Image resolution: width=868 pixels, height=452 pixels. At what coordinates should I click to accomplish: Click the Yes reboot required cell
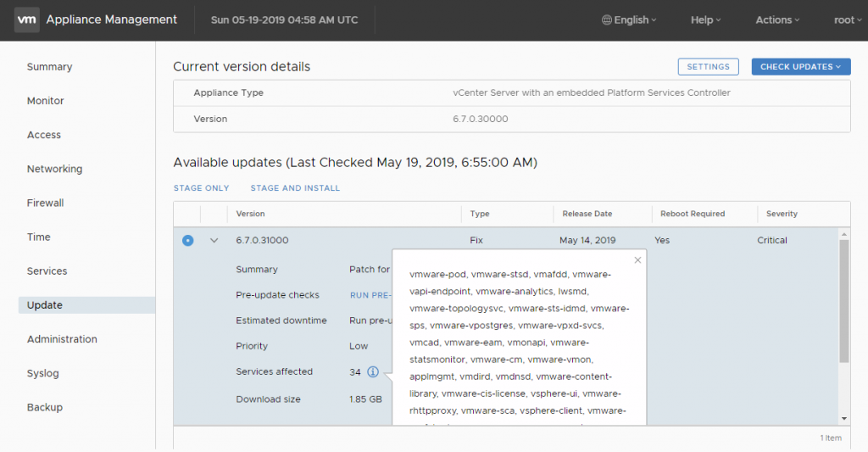(662, 240)
